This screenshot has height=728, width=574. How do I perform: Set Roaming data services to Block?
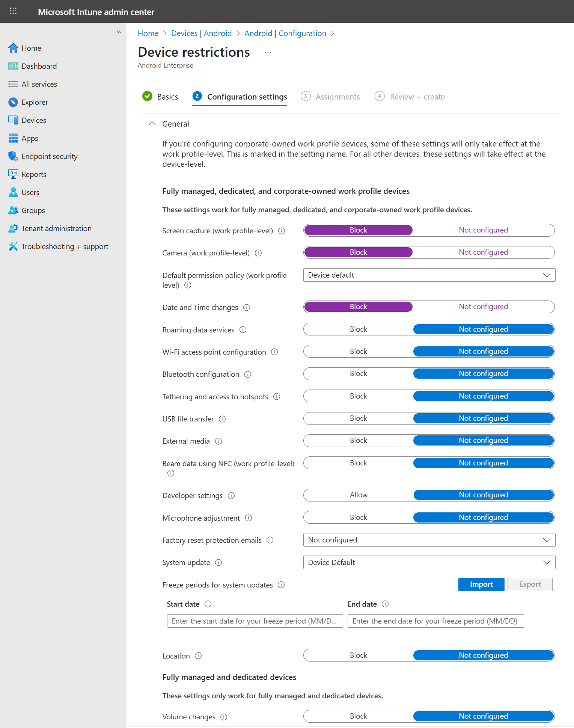tap(359, 329)
